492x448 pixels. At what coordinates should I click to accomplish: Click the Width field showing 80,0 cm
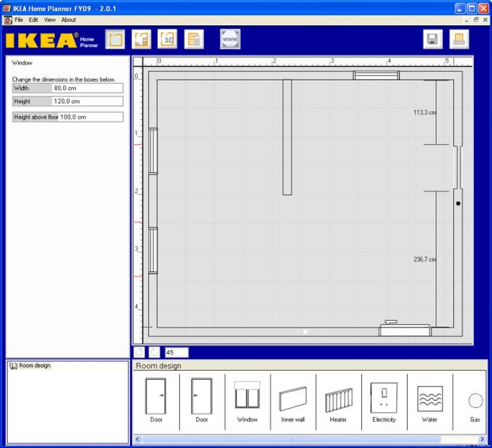pyautogui.click(x=68, y=88)
